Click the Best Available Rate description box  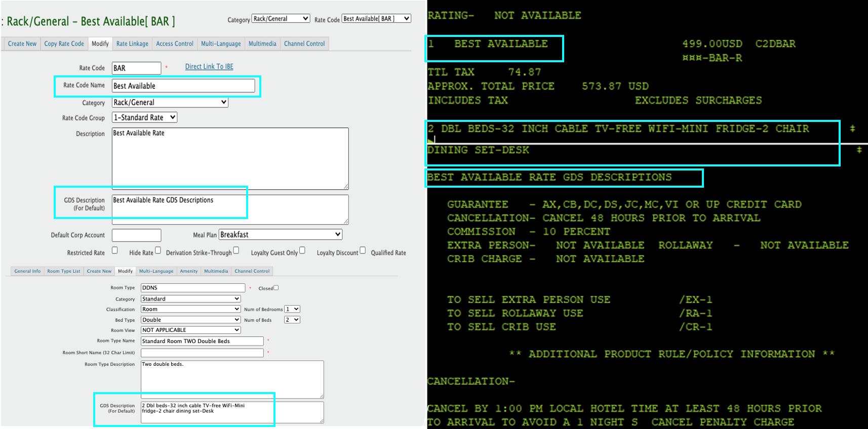click(230, 158)
